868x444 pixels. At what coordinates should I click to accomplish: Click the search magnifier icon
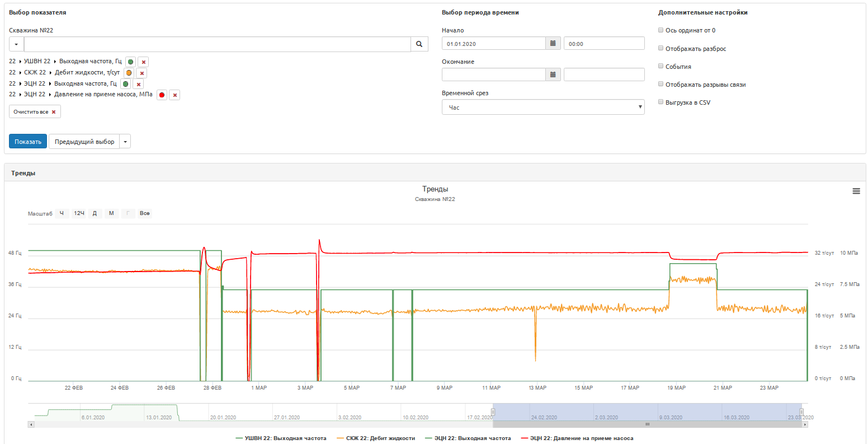point(419,44)
